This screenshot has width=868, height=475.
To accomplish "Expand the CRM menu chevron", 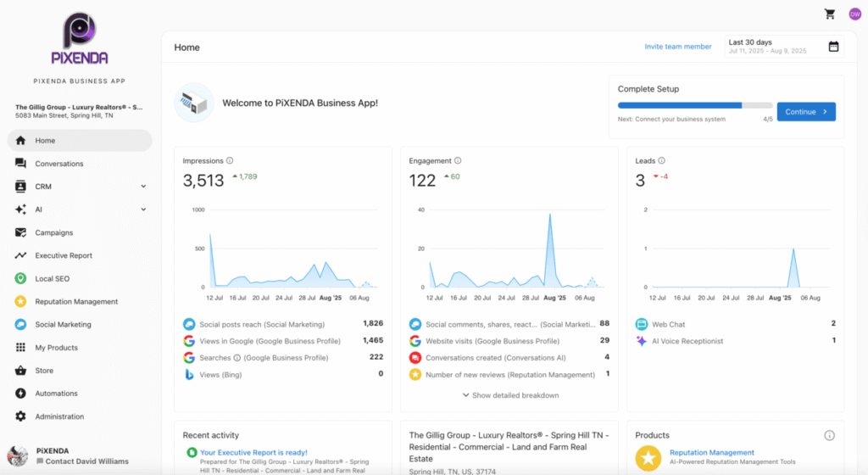I will tap(143, 187).
